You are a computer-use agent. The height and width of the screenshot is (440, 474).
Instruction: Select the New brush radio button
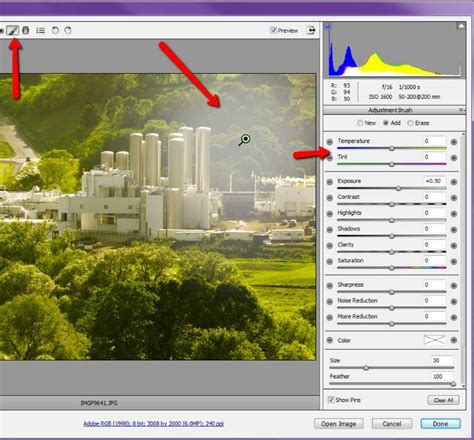coord(360,123)
